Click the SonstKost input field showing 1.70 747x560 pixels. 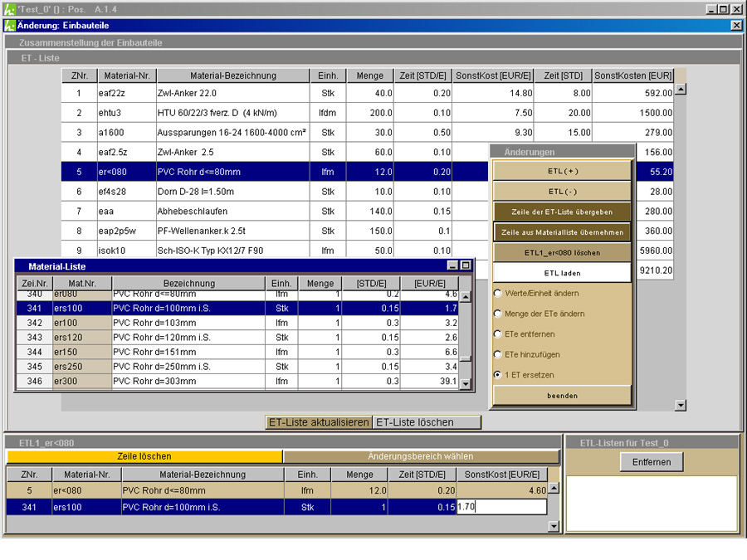coord(501,507)
